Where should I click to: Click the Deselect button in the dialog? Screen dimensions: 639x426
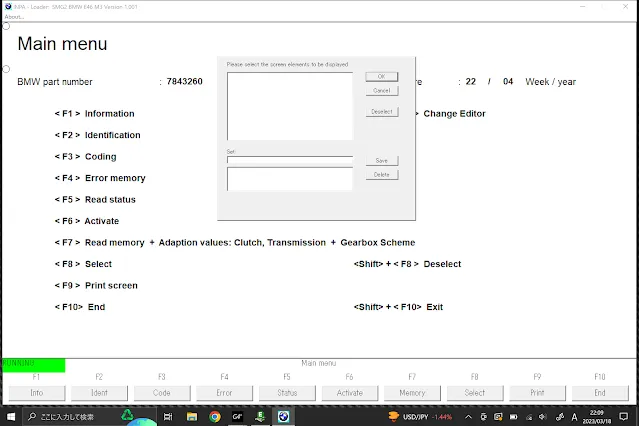pyautogui.click(x=381, y=112)
